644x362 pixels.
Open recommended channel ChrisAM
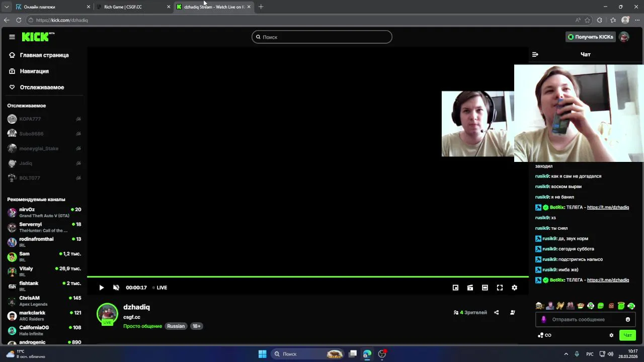pyautogui.click(x=44, y=301)
